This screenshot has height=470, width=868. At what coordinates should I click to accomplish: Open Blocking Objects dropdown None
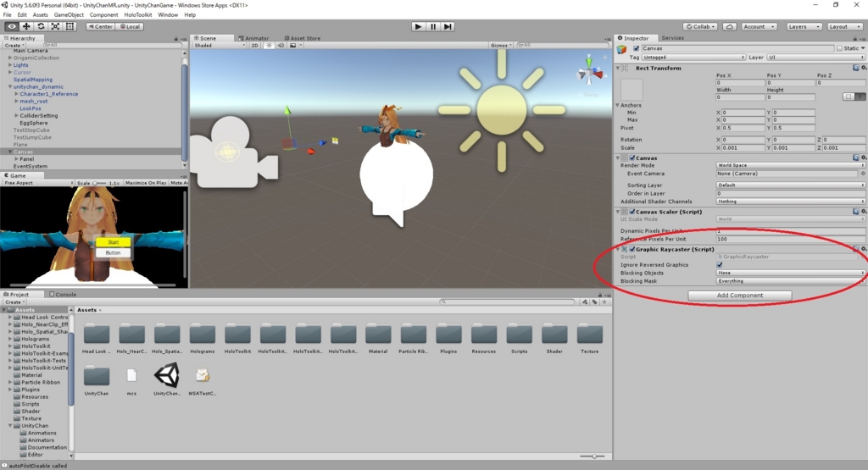(791, 273)
